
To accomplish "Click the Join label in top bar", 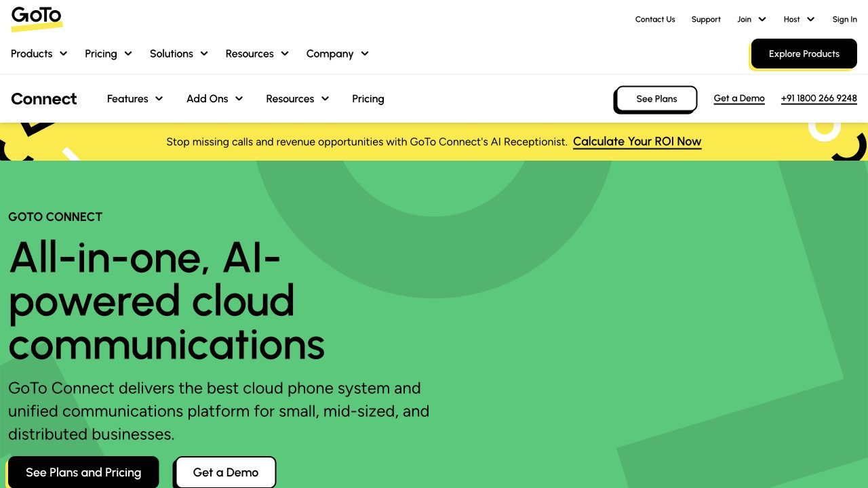I will (745, 19).
